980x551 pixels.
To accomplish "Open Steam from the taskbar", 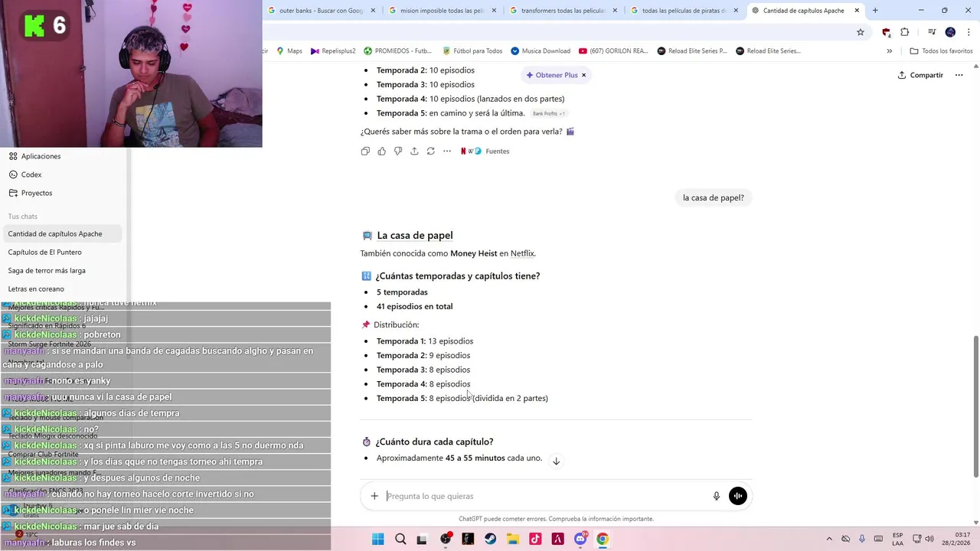I will pos(491,540).
